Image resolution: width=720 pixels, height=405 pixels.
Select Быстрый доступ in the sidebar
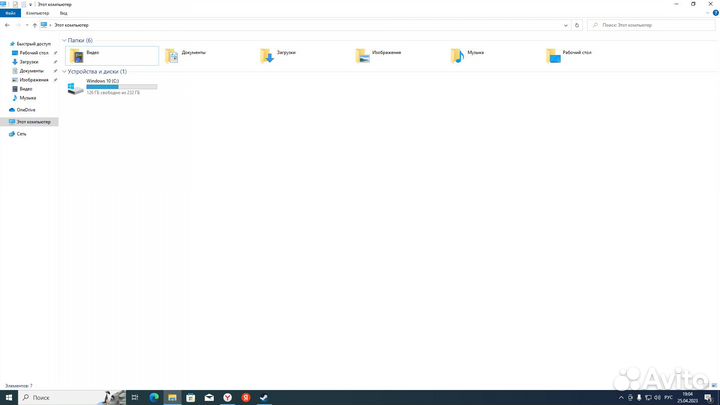tap(30, 44)
